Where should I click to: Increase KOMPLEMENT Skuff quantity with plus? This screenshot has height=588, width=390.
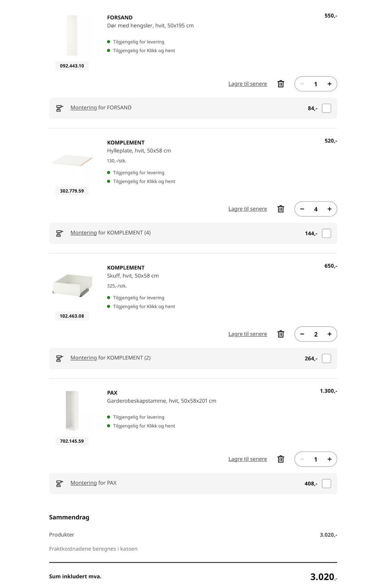pos(329,334)
